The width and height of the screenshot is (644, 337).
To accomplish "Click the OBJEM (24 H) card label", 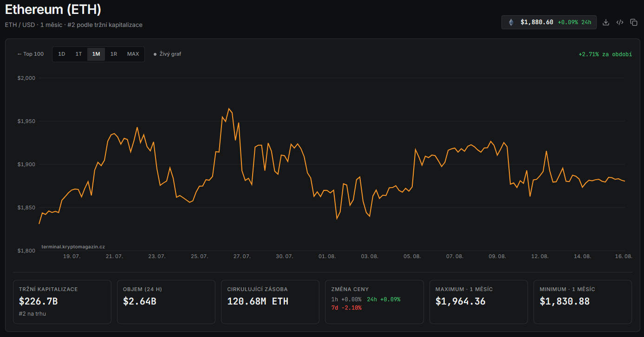I will (x=143, y=289).
